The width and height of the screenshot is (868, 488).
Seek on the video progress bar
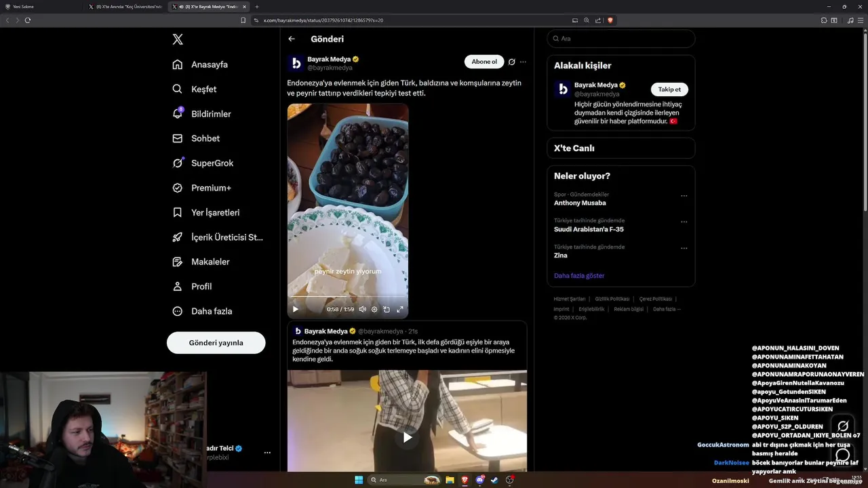tap(347, 297)
